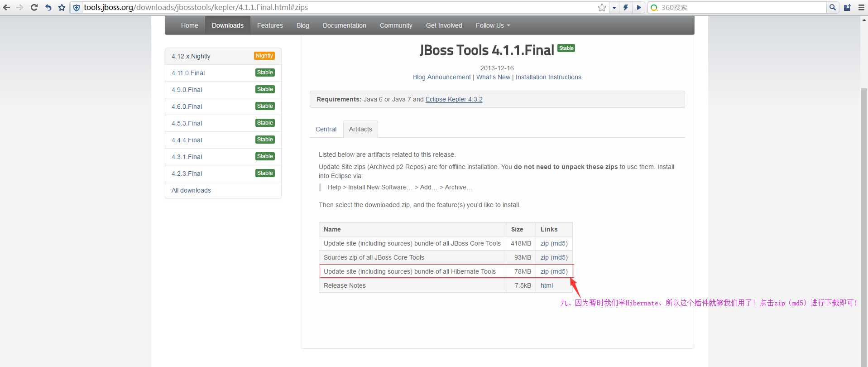The height and width of the screenshot is (367, 868).
Task: Click the green Stable badge beside title
Action: 566,48
